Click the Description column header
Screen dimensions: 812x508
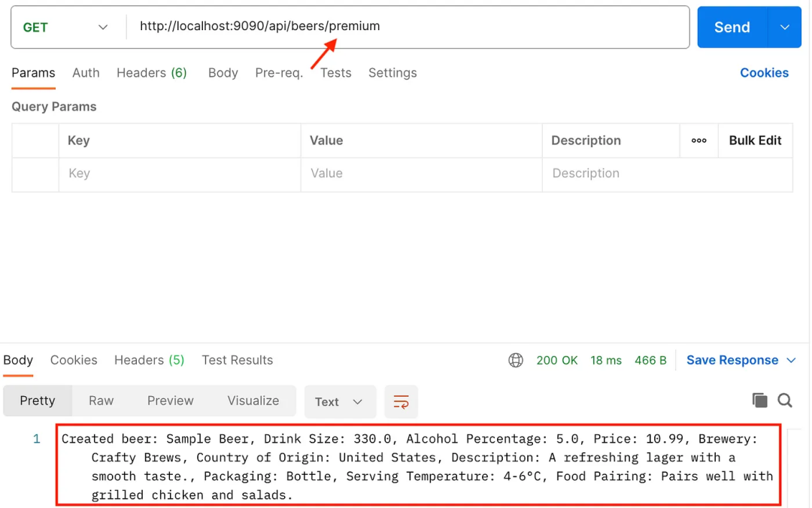click(586, 141)
